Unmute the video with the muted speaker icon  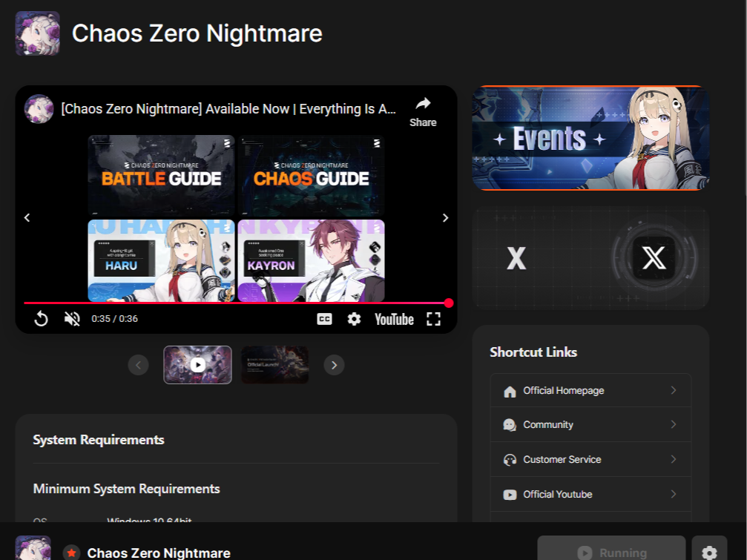tap(72, 319)
